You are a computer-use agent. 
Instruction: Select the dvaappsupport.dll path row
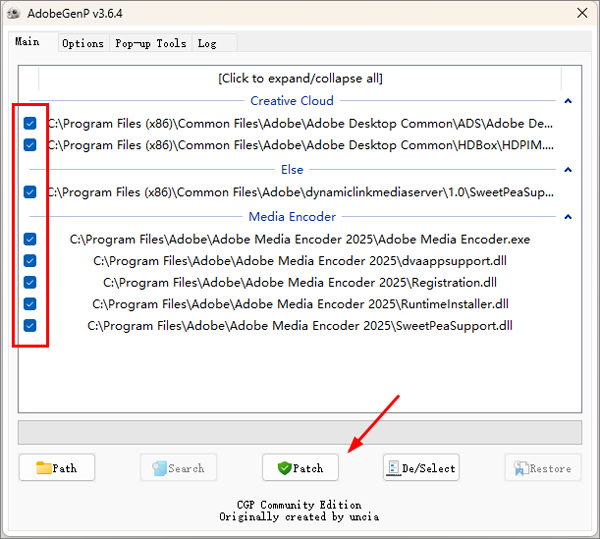pyautogui.click(x=300, y=261)
